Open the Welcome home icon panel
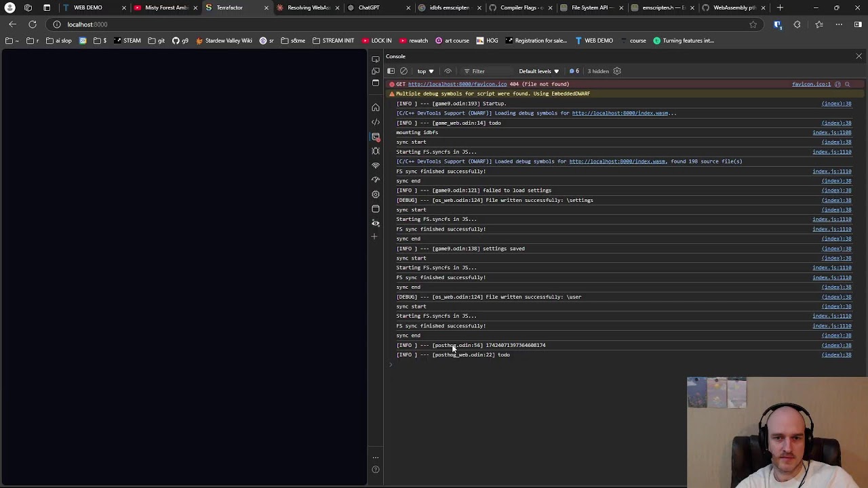 click(x=376, y=107)
